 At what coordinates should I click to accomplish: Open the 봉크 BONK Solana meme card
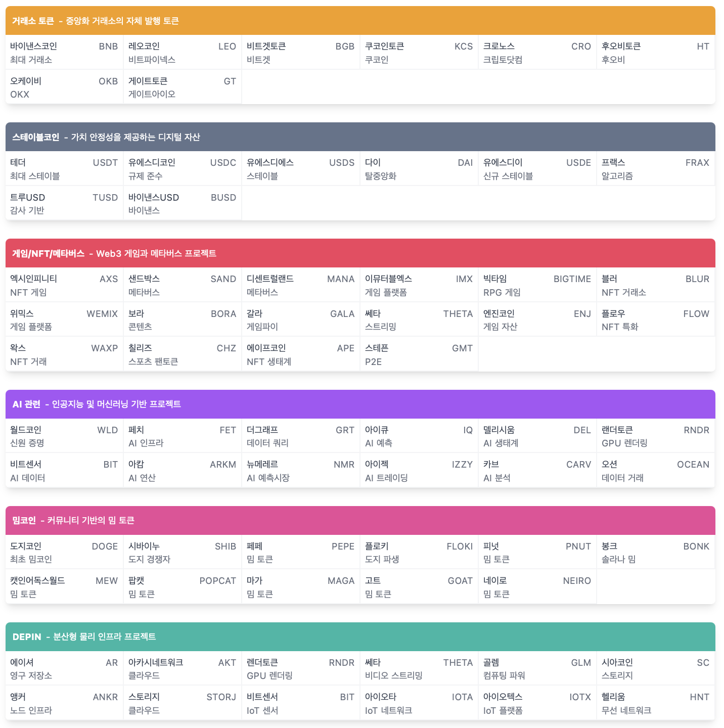[x=656, y=553]
